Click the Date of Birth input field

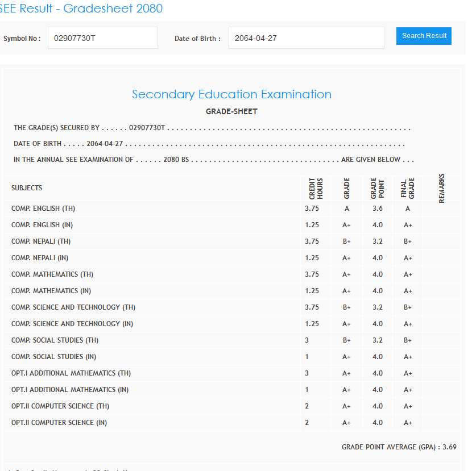(x=306, y=38)
